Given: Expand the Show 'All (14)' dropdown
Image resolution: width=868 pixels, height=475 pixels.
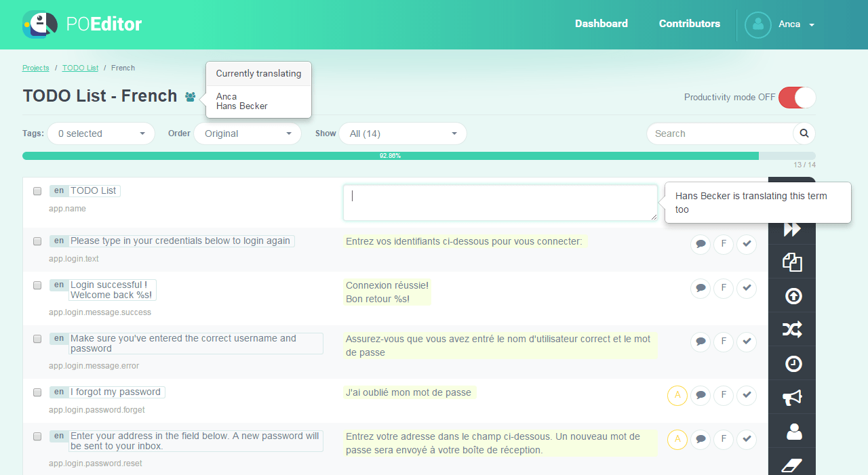Looking at the screenshot, I should point(403,133).
